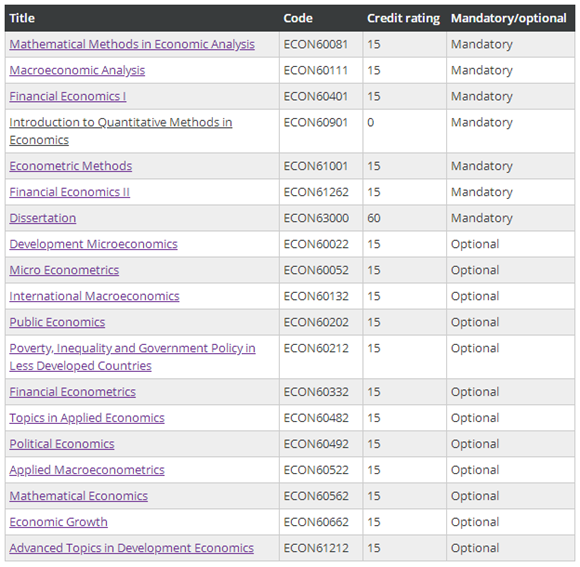Open the Financial Economics II link
This screenshot has width=580, height=567.
[x=70, y=192]
